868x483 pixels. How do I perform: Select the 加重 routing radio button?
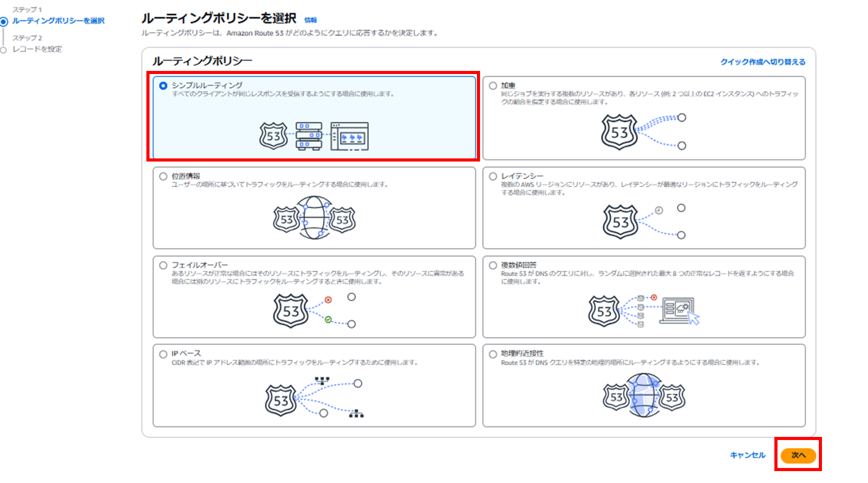pos(493,85)
